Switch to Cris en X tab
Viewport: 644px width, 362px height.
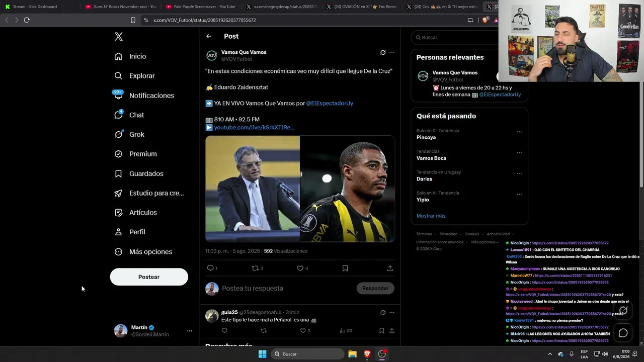pos(443,7)
